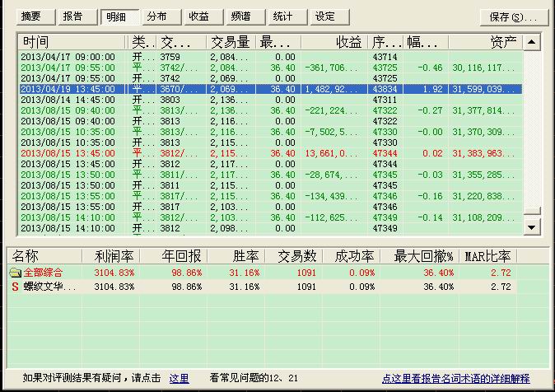The image size is (555, 392).
Task: Click the 资产 column header
Action: [485, 42]
